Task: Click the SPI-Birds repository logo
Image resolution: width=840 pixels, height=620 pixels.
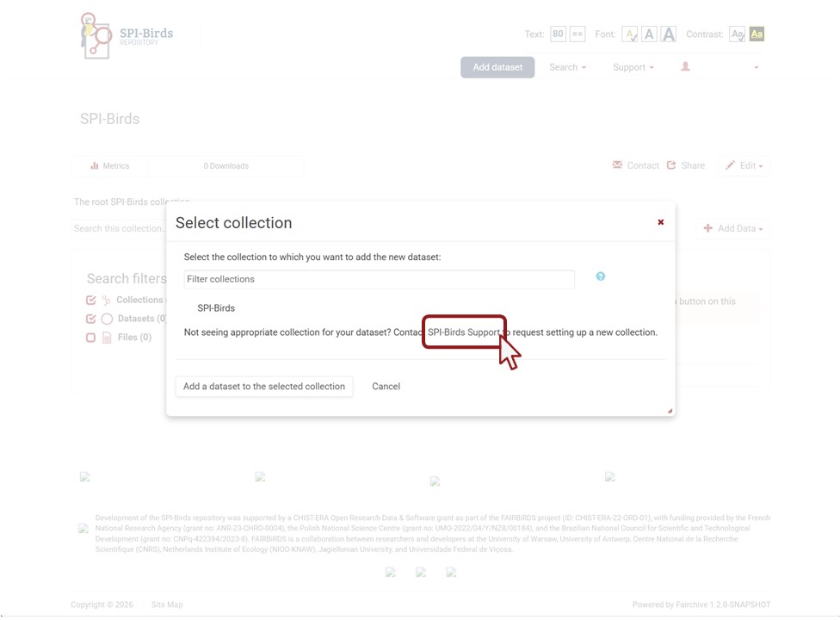Action: [x=126, y=36]
